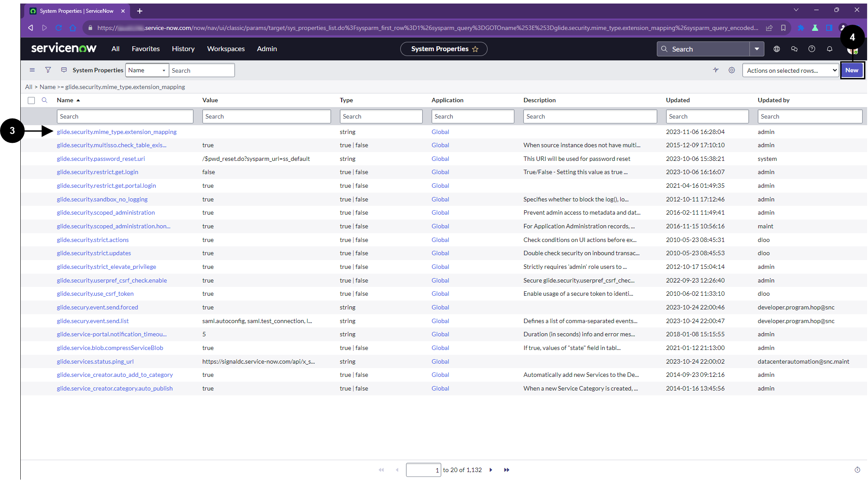
Task: Click the New button
Action: point(852,70)
